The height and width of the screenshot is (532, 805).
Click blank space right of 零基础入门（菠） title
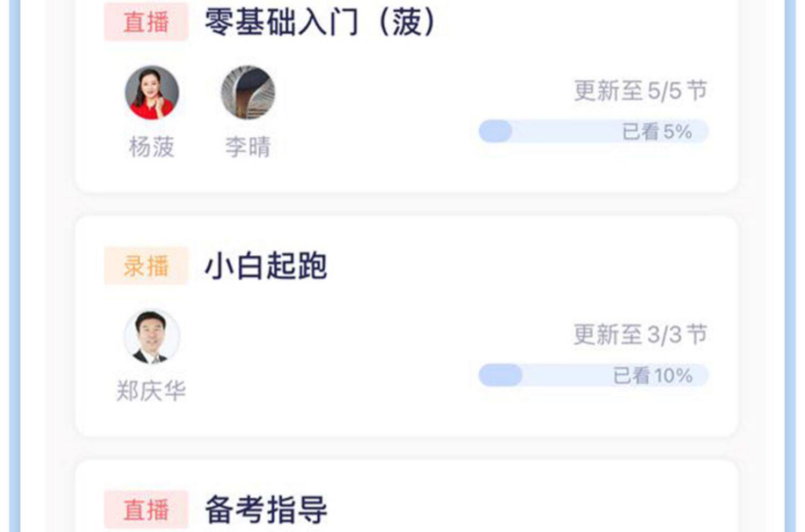click(580, 23)
